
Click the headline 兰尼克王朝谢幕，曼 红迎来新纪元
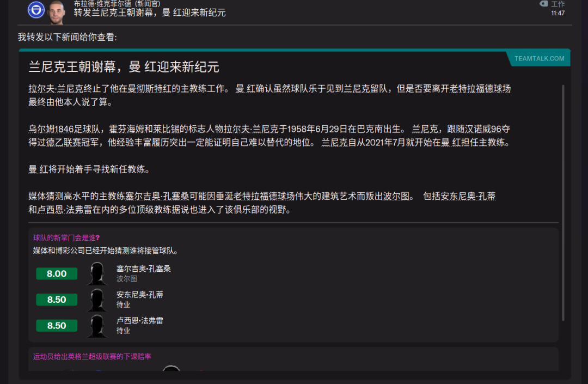(124, 67)
